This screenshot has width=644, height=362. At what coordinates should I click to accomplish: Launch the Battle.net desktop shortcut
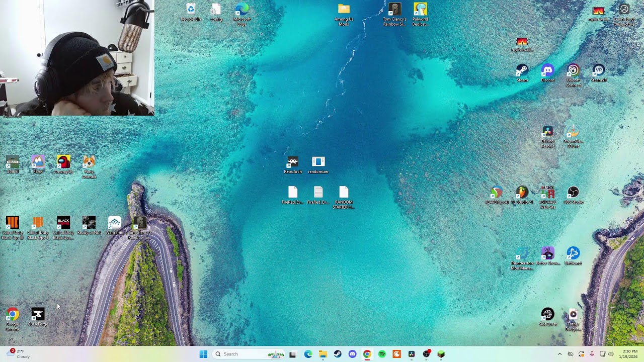[x=573, y=256]
